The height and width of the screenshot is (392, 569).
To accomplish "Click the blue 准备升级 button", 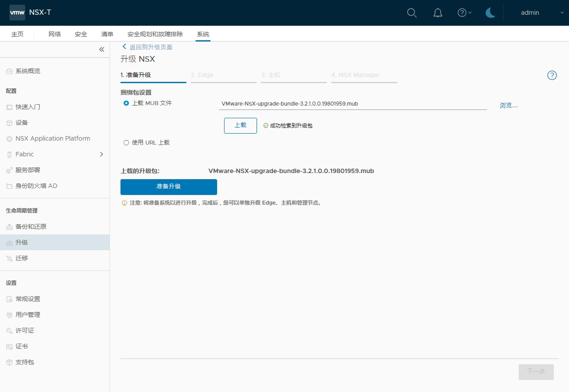I will coord(169,187).
